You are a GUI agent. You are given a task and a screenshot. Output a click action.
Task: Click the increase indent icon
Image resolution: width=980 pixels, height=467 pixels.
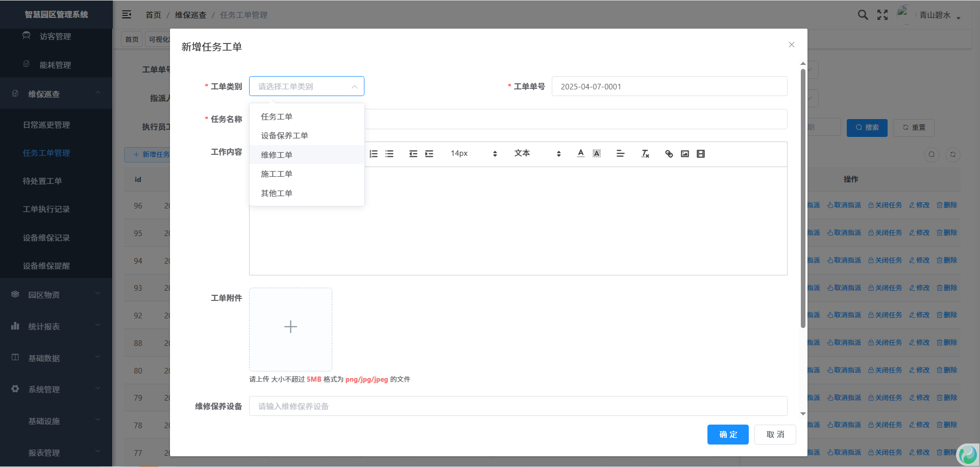[429, 154]
